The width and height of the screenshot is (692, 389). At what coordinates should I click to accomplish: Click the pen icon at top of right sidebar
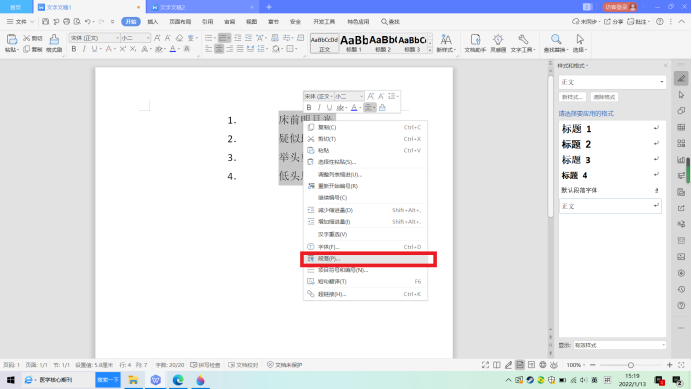[681, 79]
